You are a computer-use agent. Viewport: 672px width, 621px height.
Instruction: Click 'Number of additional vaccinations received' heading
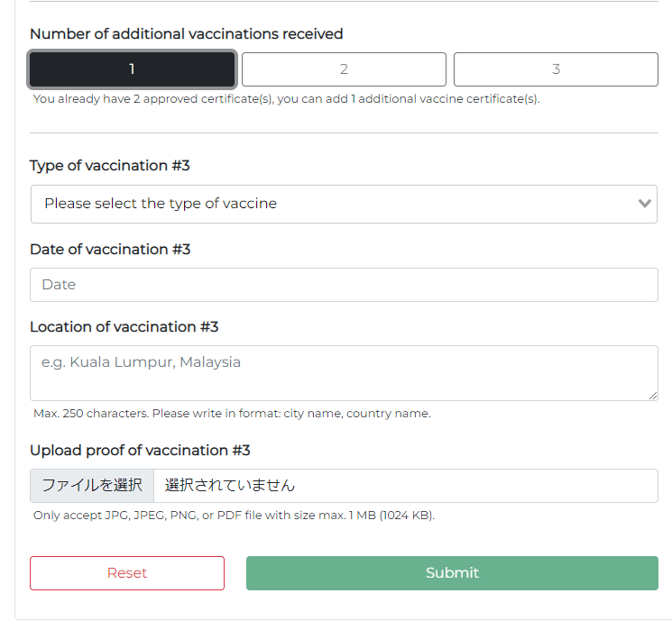point(187,34)
